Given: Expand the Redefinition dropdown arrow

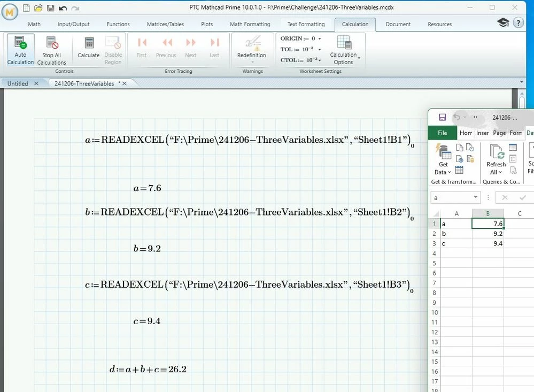Looking at the screenshot, I should 253,62.
